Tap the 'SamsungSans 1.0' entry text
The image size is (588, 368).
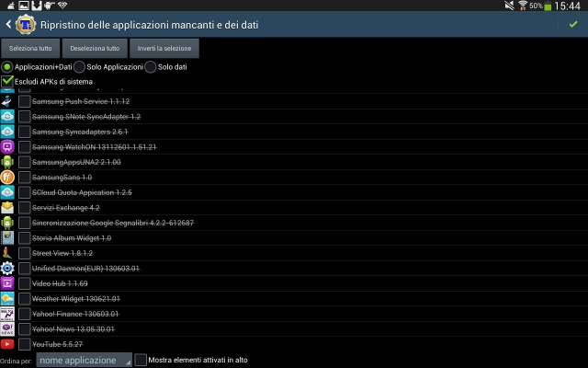tap(62, 178)
